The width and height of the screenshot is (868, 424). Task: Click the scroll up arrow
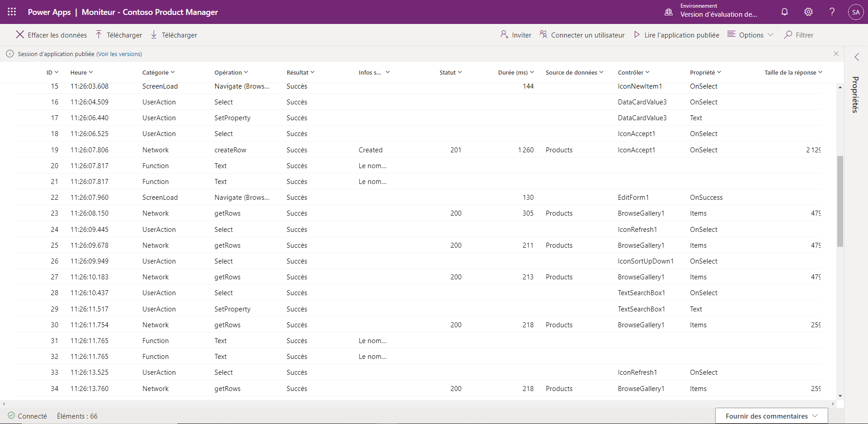[x=840, y=87]
